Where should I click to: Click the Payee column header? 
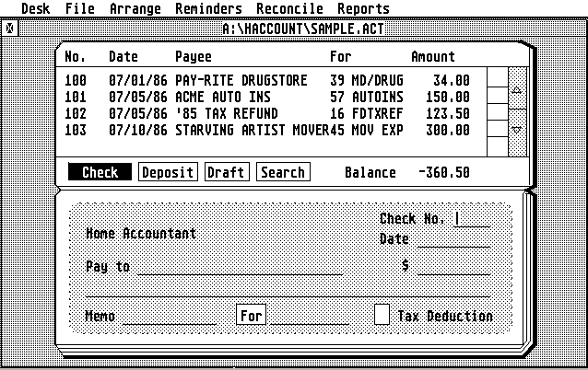click(x=194, y=56)
